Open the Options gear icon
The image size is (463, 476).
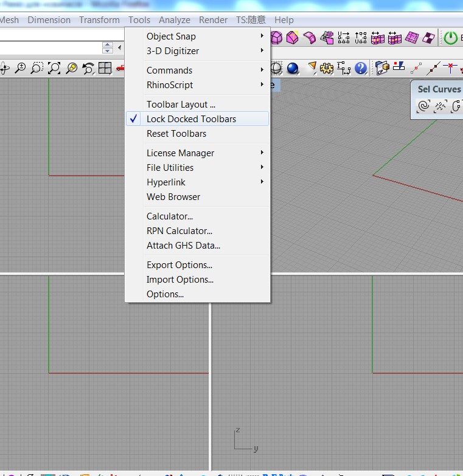tap(327, 68)
